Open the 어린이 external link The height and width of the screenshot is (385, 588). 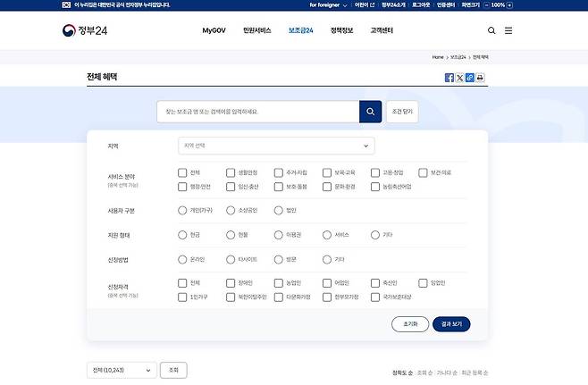click(x=365, y=4)
